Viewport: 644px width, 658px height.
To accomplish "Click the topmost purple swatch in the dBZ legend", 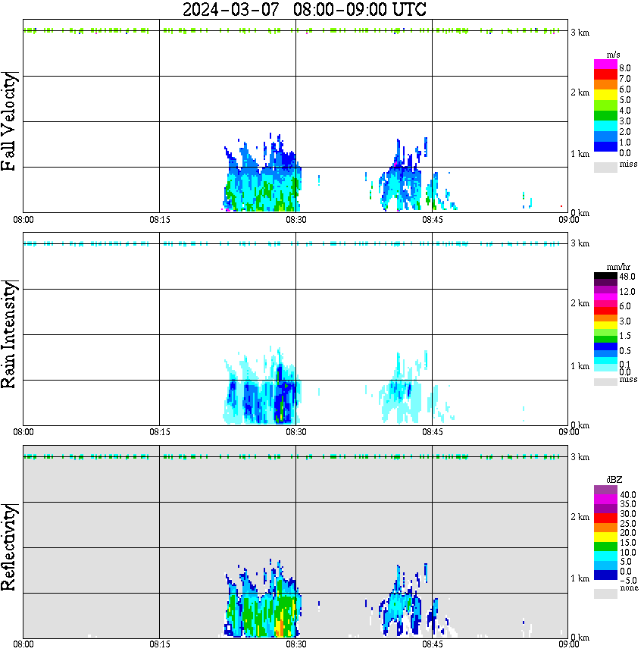I will [x=605, y=490].
